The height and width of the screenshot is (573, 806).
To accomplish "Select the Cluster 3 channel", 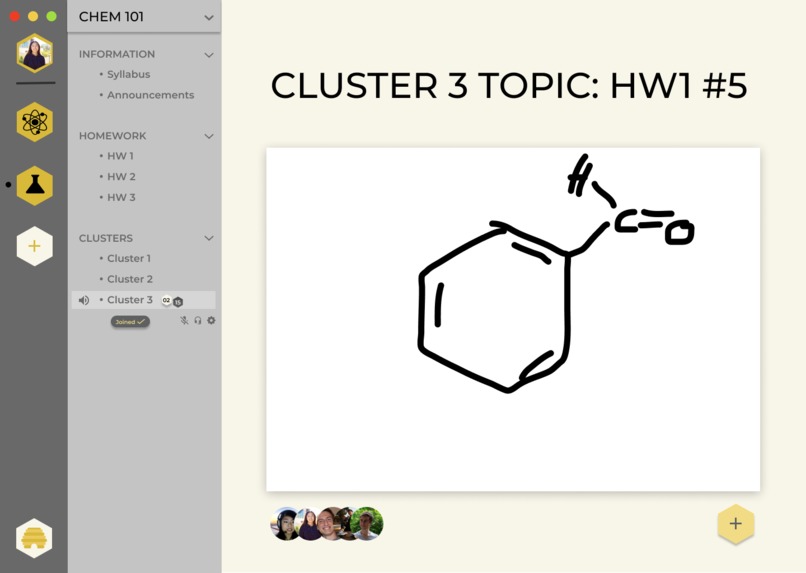I will tap(143, 300).
